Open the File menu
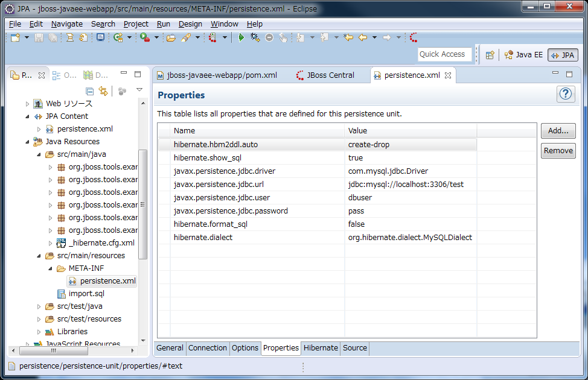588x380 pixels. point(15,24)
